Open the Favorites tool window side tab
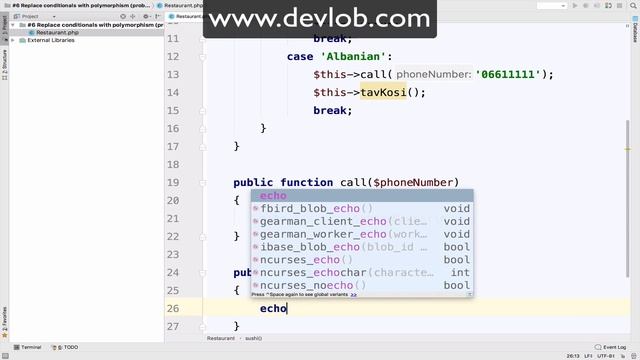Image resolution: width=640 pixels, height=360 pixels. pos(4,322)
